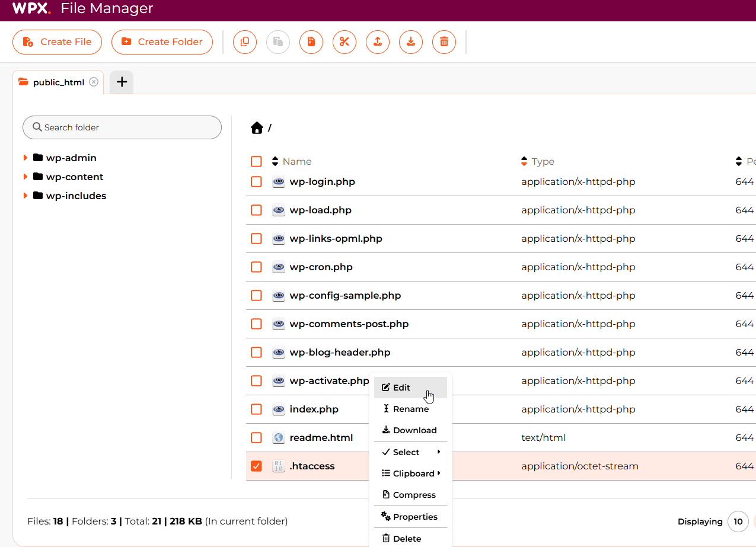Viewport: 756px width, 547px height.
Task: Click the Compress archive icon in toolbar
Action: point(311,42)
